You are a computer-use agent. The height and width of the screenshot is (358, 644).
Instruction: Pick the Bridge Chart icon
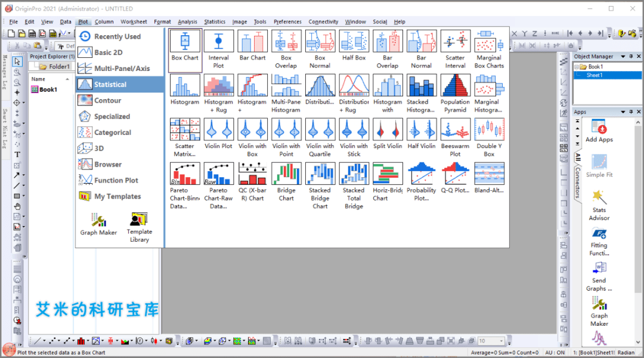(286, 181)
